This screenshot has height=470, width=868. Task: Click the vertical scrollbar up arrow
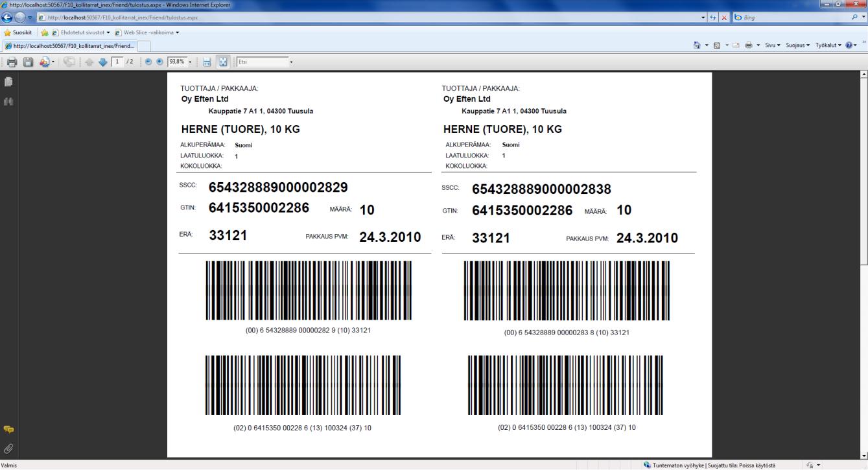863,75
